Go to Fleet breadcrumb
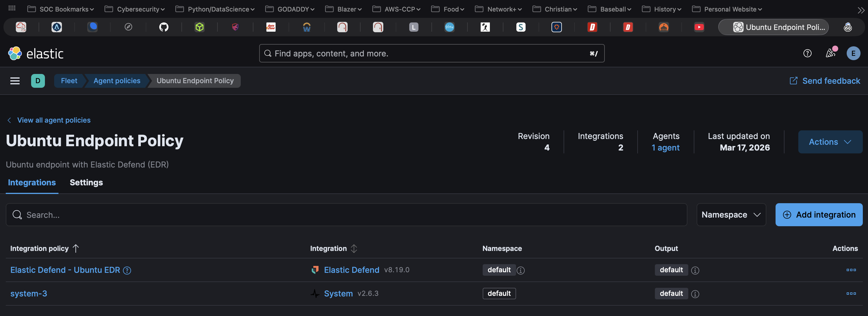Image resolution: width=868 pixels, height=316 pixels. [69, 81]
